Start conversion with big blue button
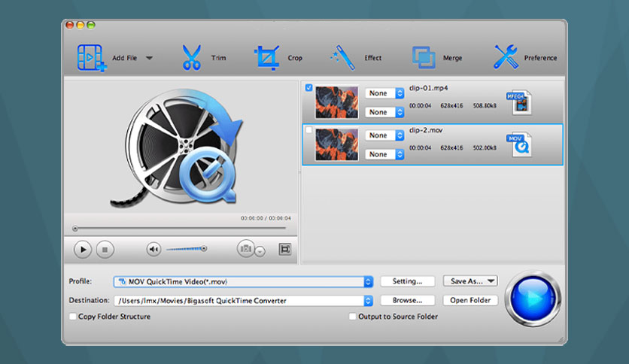629x364 pixels. pyautogui.click(x=533, y=299)
